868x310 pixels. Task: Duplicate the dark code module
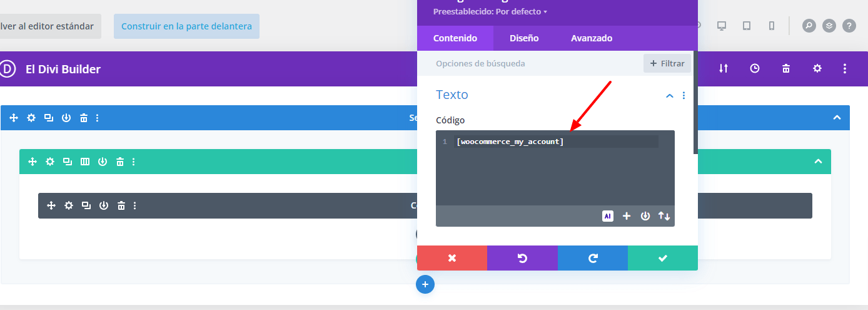86,205
